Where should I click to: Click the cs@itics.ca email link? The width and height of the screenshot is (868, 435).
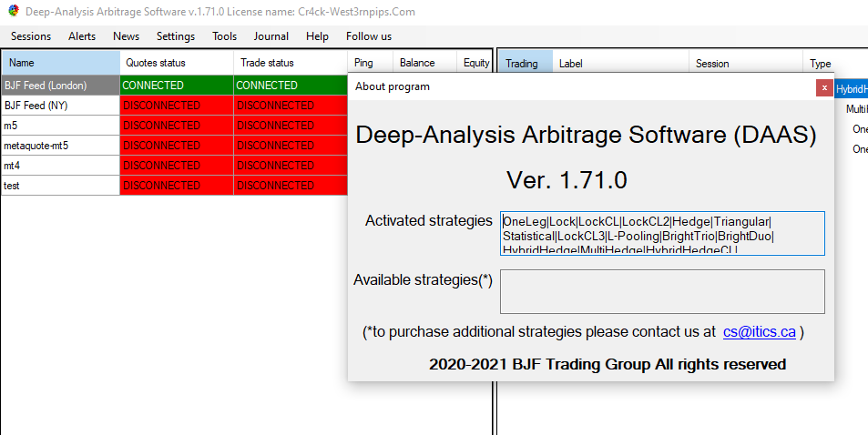coord(759,332)
